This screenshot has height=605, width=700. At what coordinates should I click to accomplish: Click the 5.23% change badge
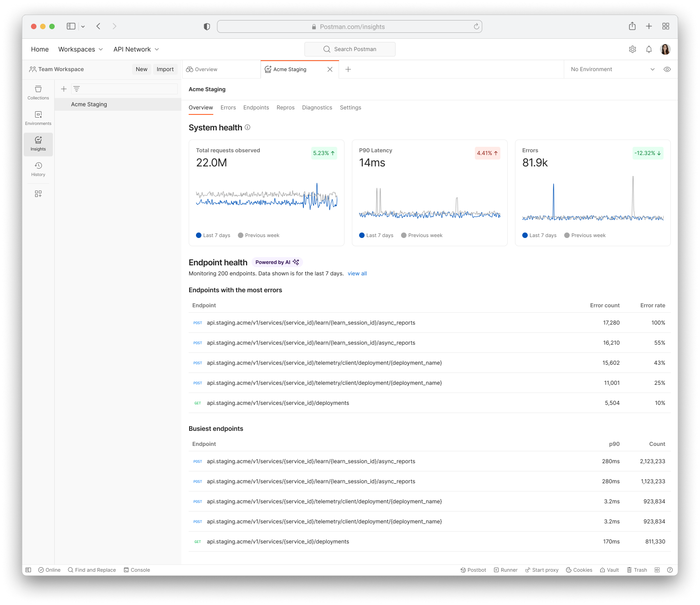coord(324,153)
